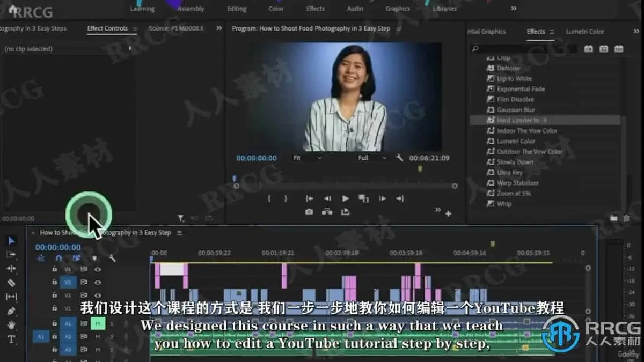This screenshot has width=644, height=362.
Task: Click Delete Custom Items trash icon
Action: point(626,218)
